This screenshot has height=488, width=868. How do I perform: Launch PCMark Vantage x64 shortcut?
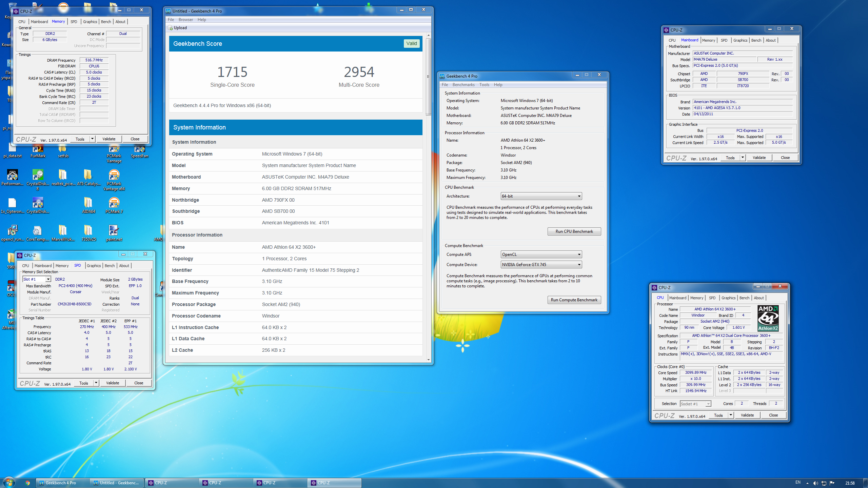point(114,180)
